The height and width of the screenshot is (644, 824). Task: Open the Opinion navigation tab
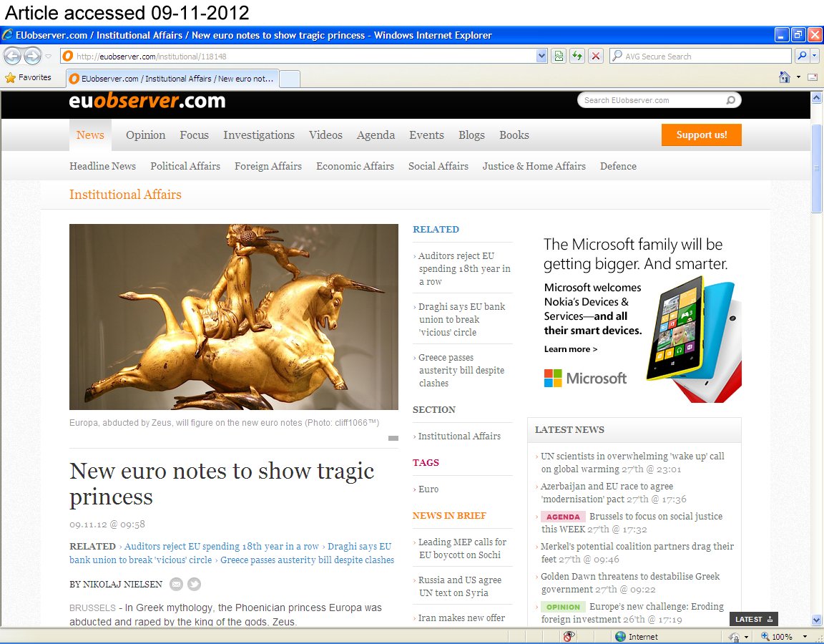(145, 135)
